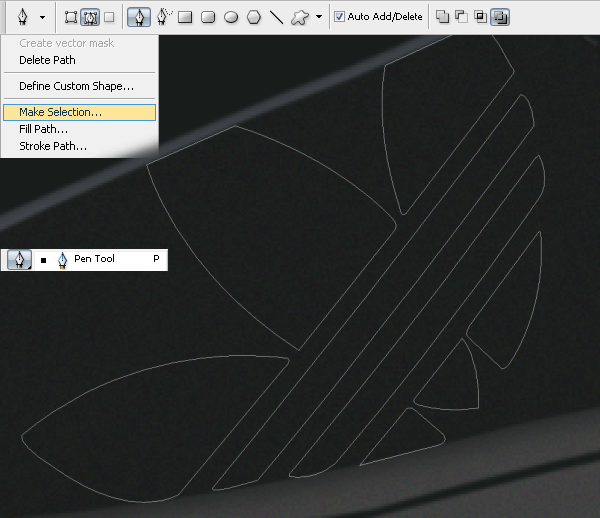Select Intersect path areas icon
The image size is (600, 518).
[480, 17]
